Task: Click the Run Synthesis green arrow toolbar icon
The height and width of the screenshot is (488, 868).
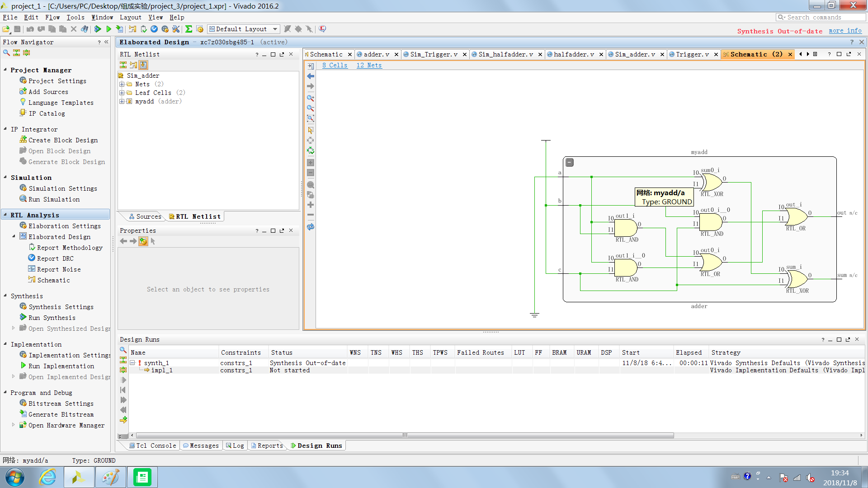Action: pyautogui.click(x=98, y=29)
